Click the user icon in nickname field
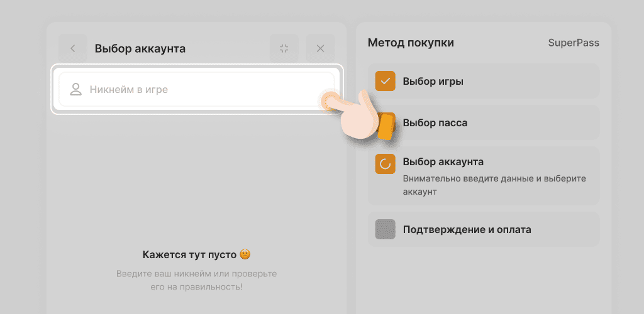This screenshot has width=644, height=314. 76,89
